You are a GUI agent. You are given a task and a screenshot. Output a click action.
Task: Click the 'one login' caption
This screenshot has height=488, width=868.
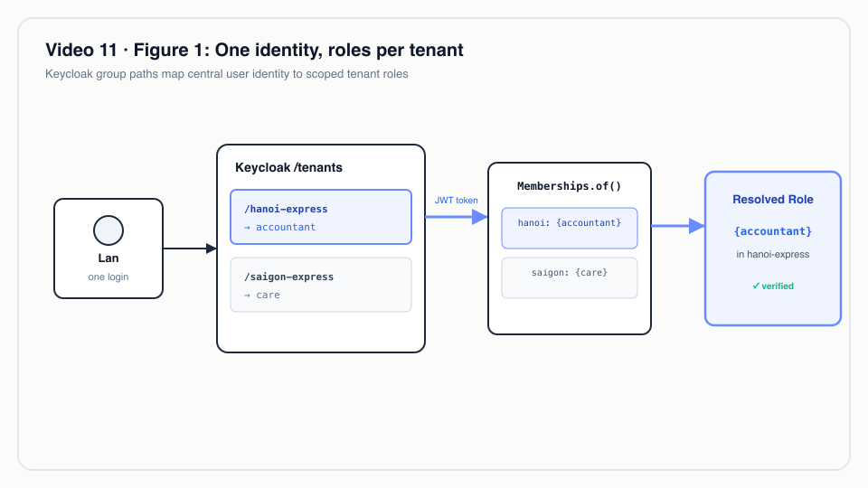108,277
